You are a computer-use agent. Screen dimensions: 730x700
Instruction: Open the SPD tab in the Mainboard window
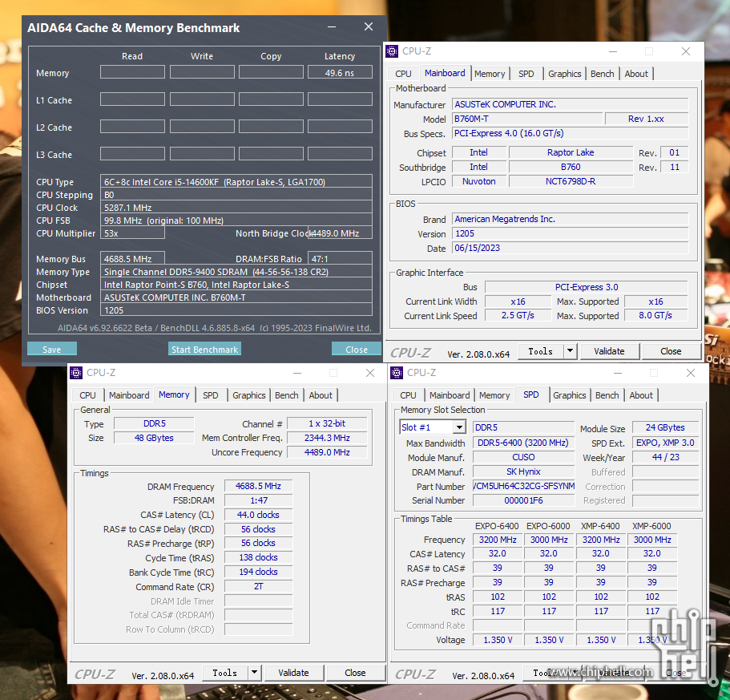(526, 74)
